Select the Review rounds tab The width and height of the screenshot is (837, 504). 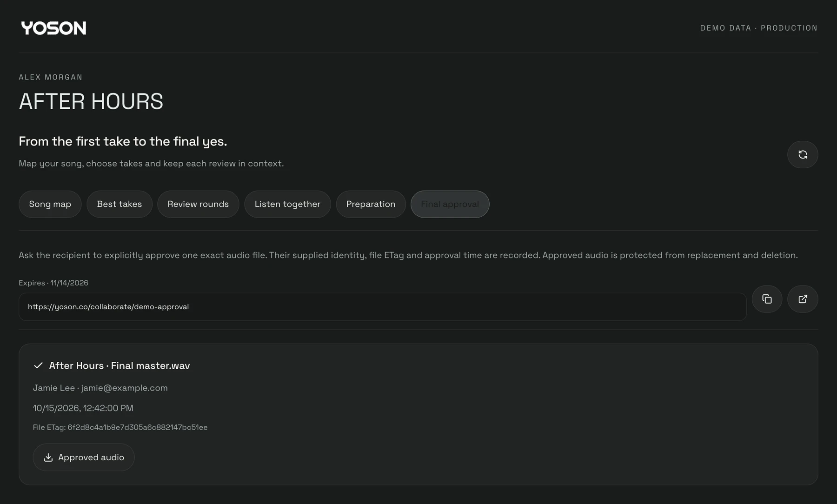(x=198, y=204)
